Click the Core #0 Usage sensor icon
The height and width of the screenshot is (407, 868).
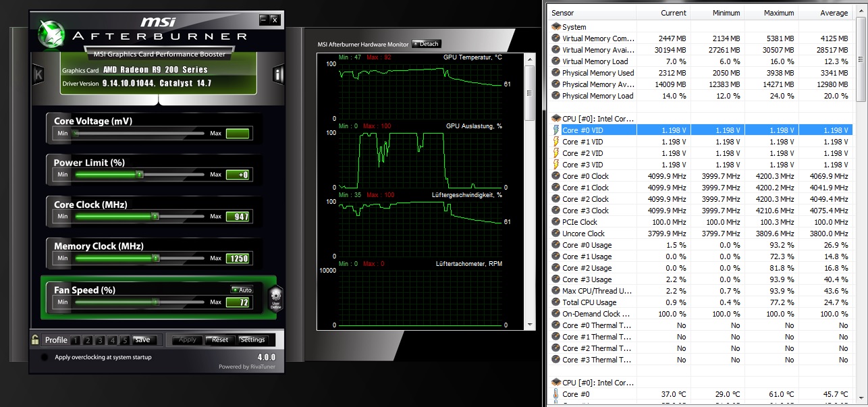click(556, 245)
